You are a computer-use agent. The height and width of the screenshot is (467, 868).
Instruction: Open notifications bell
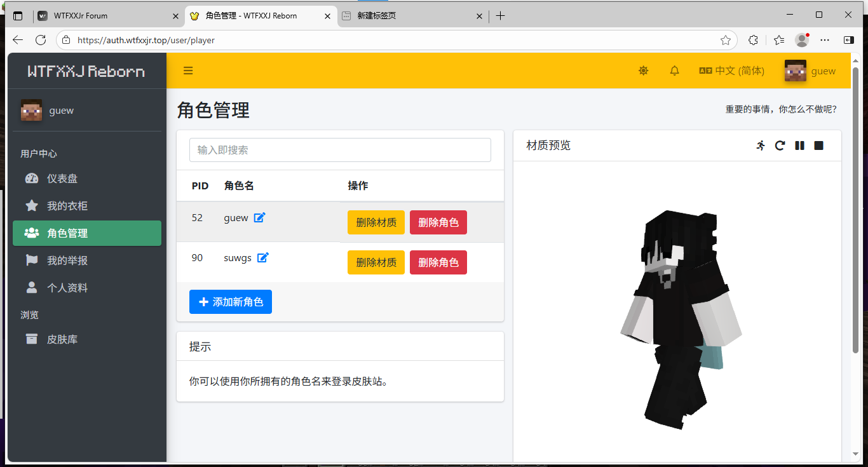point(675,71)
